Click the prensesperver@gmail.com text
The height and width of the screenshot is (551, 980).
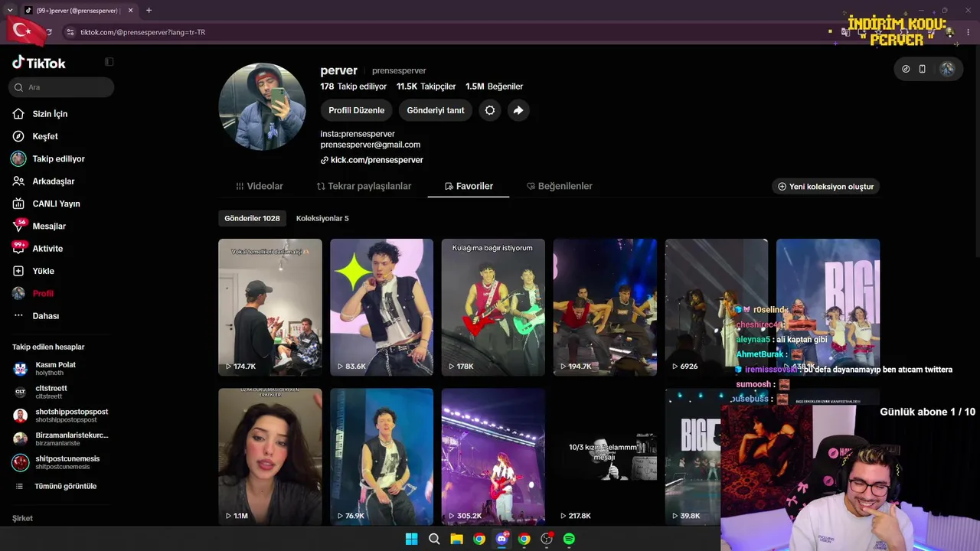tap(371, 145)
